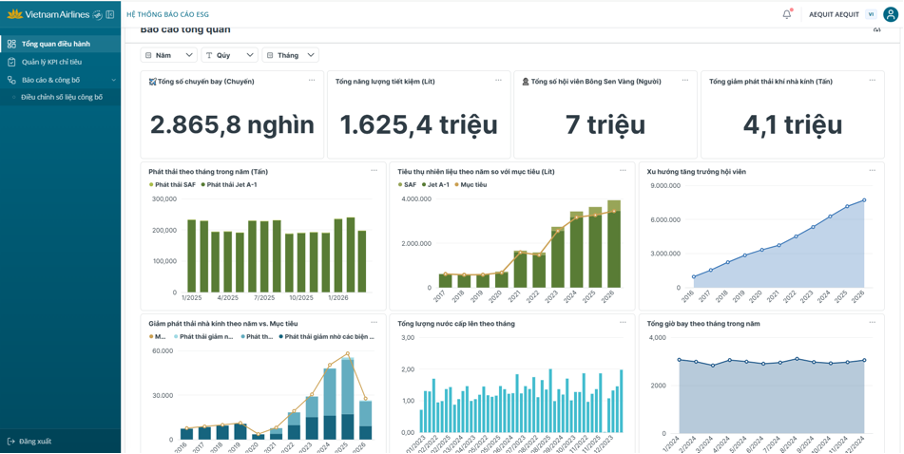Open the Năm filter dropdown
Image resolution: width=904 pixels, height=454 pixels.
[x=169, y=55]
